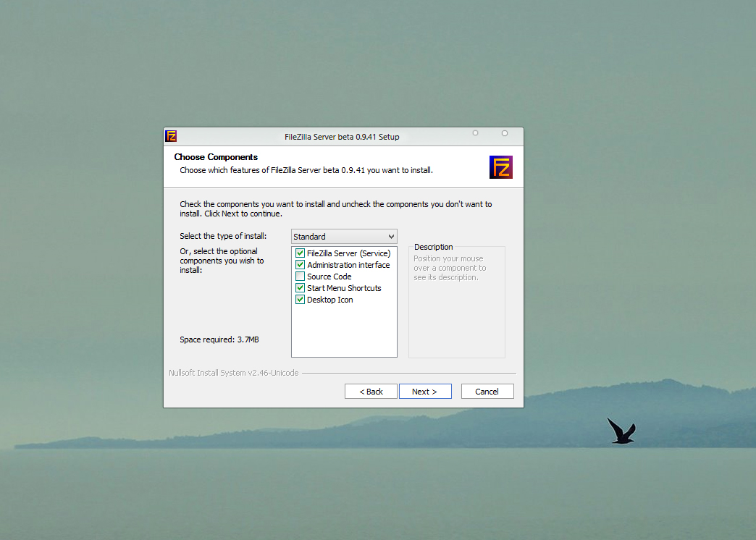756x540 pixels.
Task: Click the Description group box label
Action: click(434, 247)
